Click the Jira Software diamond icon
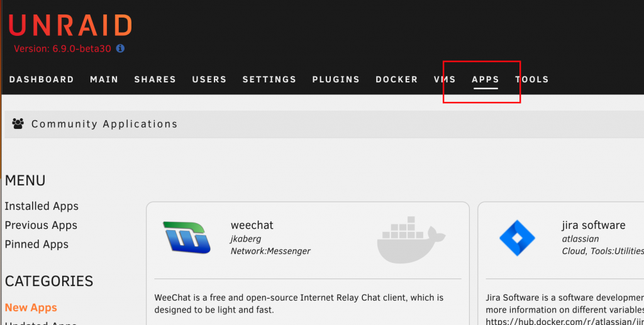Viewport: 644px width, 325px height. (x=517, y=238)
